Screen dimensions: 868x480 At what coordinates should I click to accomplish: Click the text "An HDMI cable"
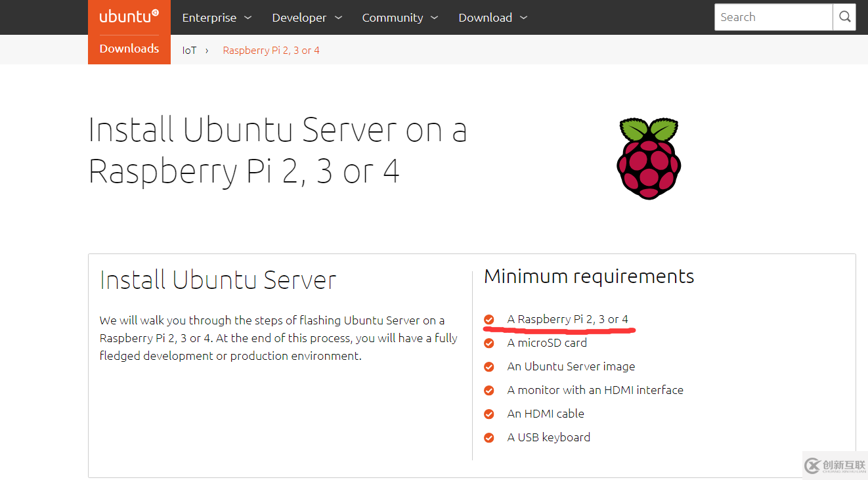tap(546, 414)
